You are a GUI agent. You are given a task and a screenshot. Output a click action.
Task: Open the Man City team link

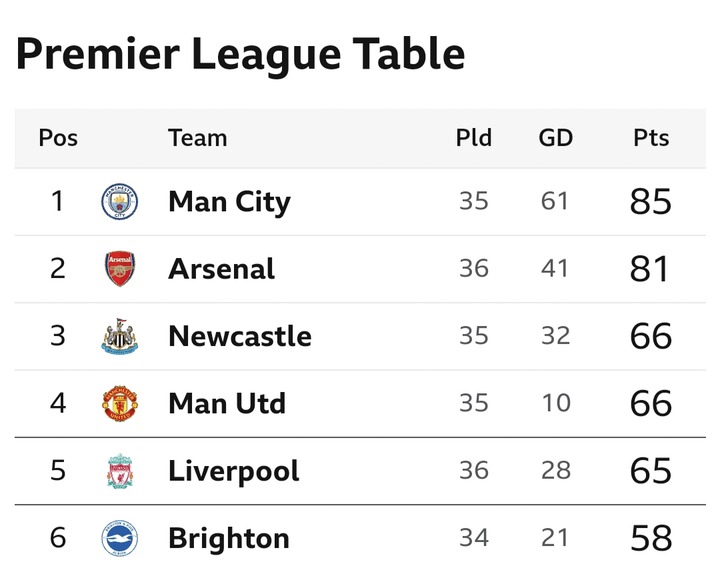(x=230, y=202)
